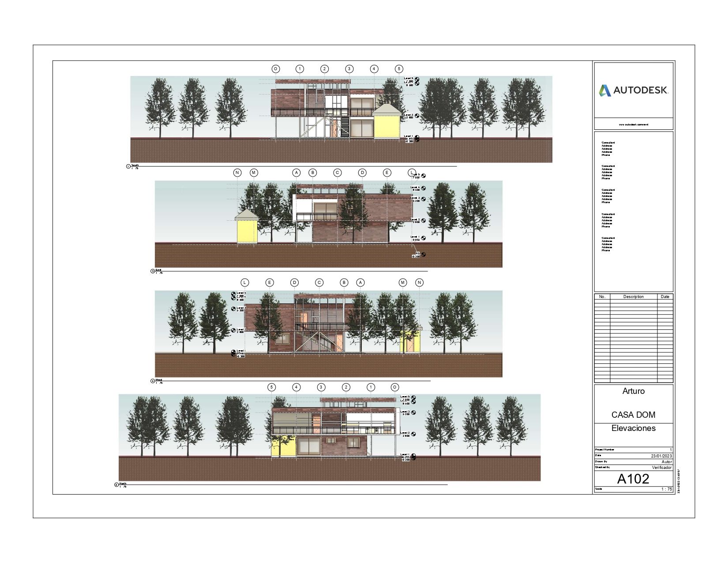
Task: Click the 'Verificador' checked-by value
Action: 662,468
